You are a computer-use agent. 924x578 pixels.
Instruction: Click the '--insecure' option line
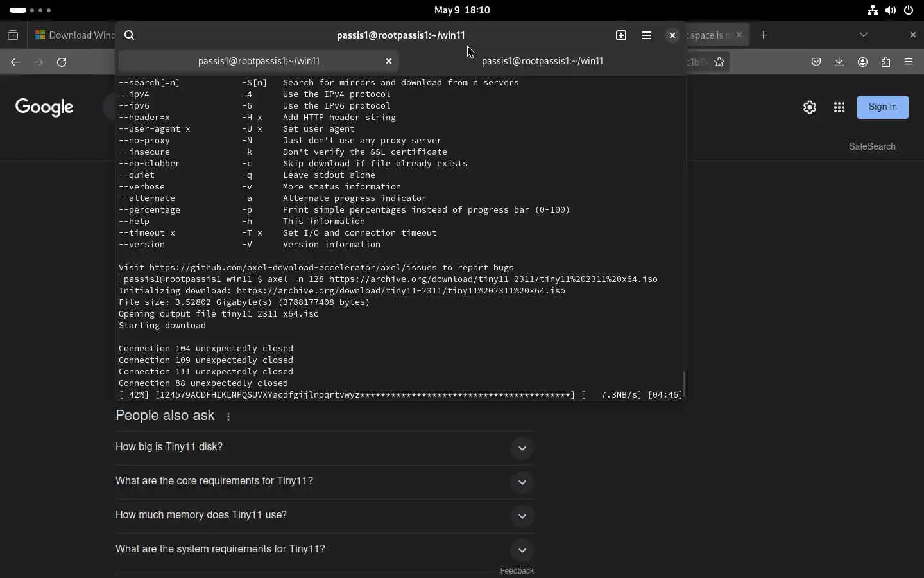(283, 152)
